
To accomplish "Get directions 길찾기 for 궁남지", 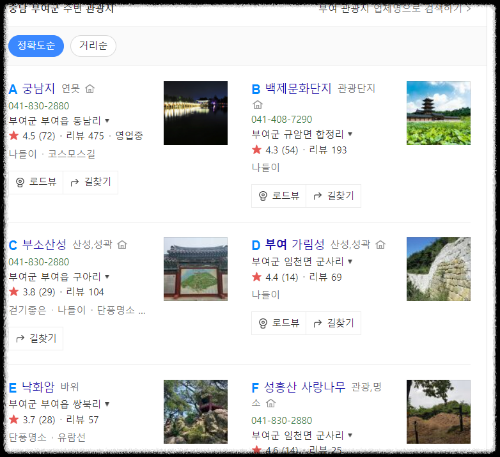I will [x=90, y=182].
